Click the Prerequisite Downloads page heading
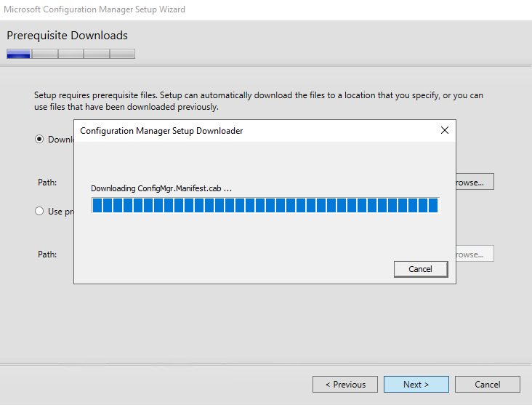The image size is (532, 405). click(67, 36)
